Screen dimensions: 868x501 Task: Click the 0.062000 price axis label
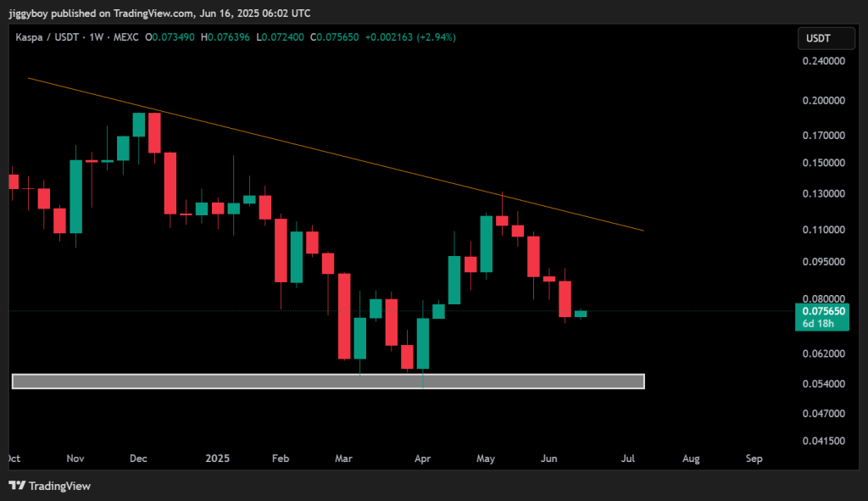coord(824,353)
